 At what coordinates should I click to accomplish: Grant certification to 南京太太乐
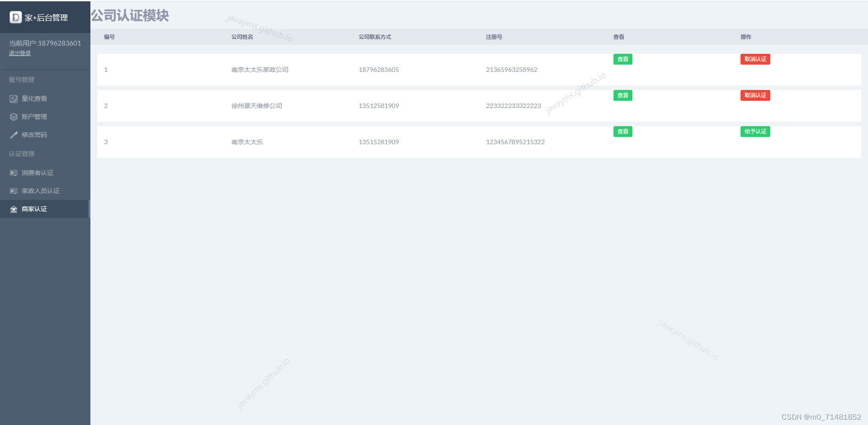point(755,132)
